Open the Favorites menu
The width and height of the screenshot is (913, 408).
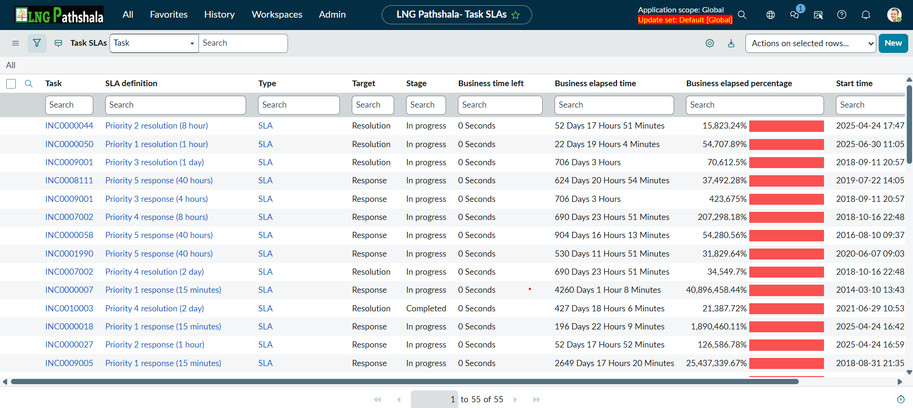click(x=168, y=15)
